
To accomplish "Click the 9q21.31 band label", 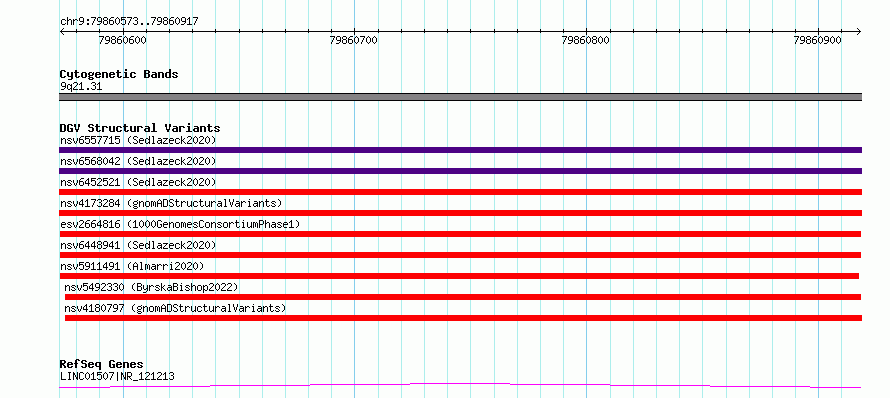I will point(81,86).
